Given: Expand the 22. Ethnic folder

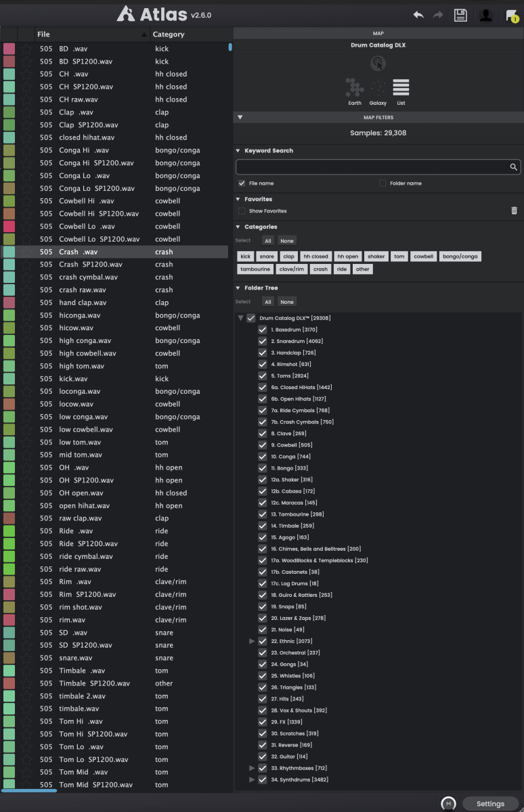Looking at the screenshot, I should [252, 641].
